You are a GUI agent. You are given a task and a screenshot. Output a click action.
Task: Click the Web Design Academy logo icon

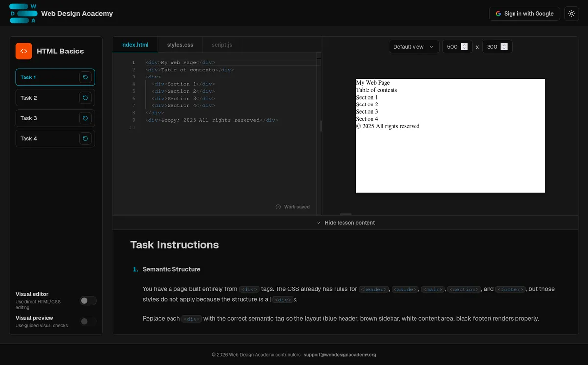point(23,14)
